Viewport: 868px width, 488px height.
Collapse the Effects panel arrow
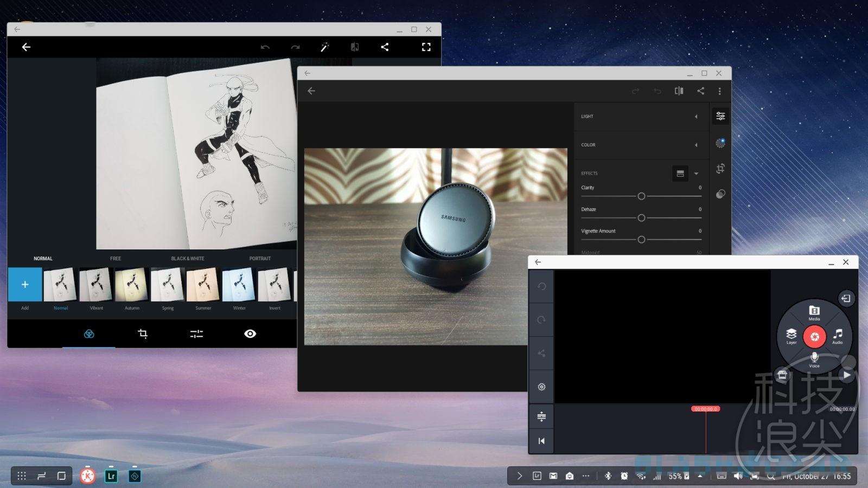[696, 174]
